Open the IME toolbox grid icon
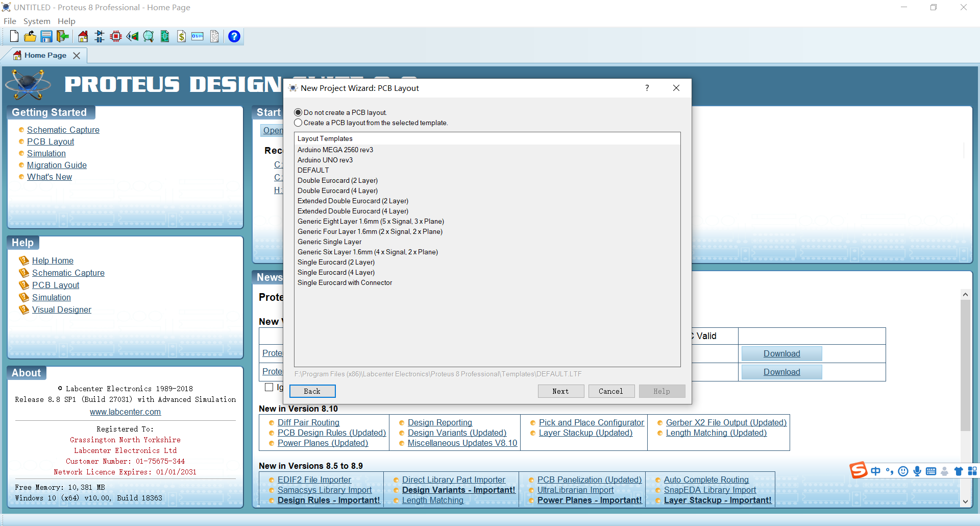This screenshot has height=526, width=980. point(972,471)
